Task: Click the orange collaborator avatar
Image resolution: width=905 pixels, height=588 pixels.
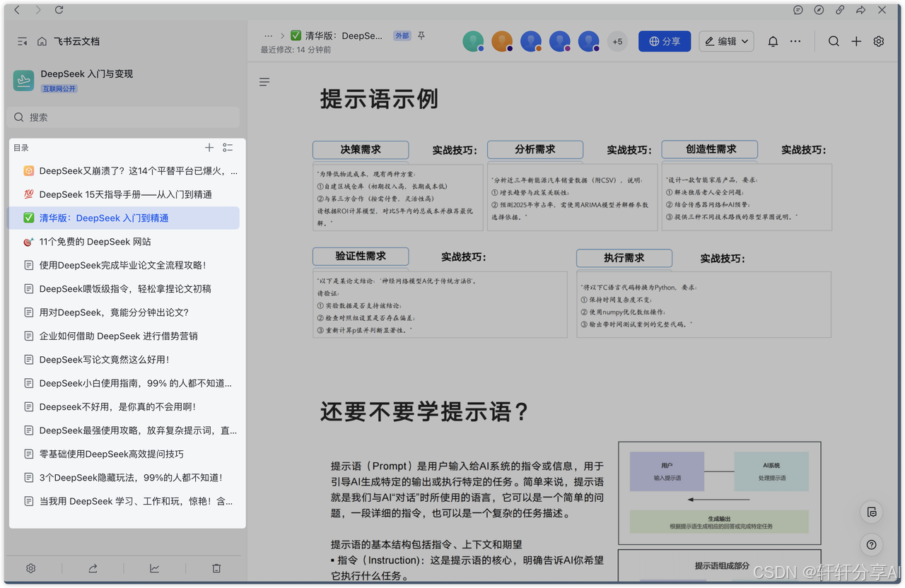Action: click(502, 42)
